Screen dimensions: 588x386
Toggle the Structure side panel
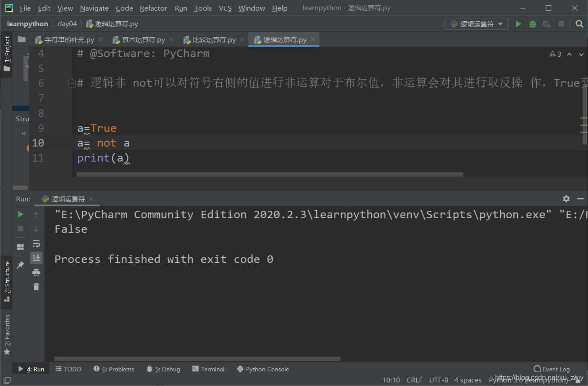(7, 282)
